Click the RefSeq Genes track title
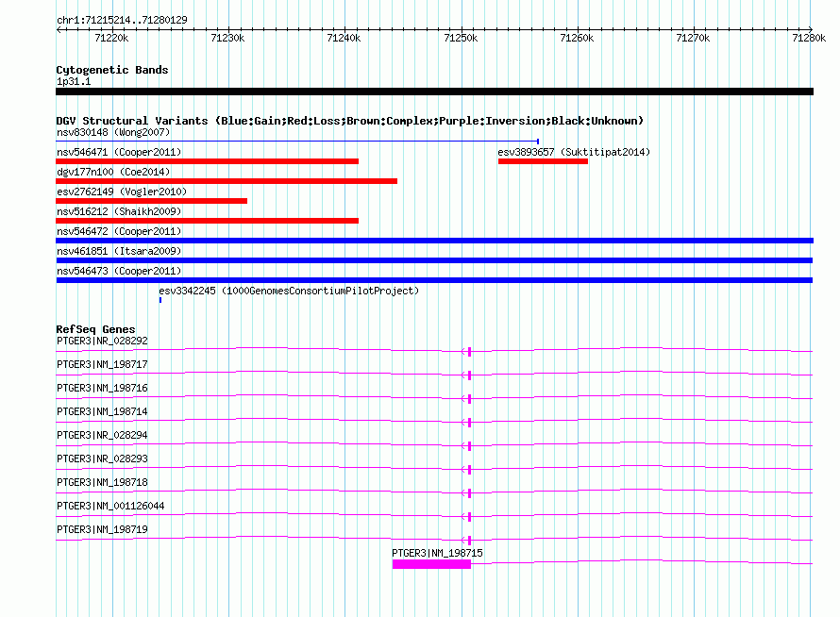Image resolution: width=840 pixels, height=617 pixels. coord(95,329)
